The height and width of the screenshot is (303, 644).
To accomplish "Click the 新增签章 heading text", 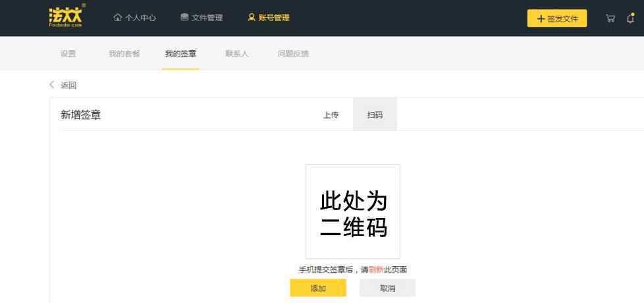I will pyautogui.click(x=80, y=115).
